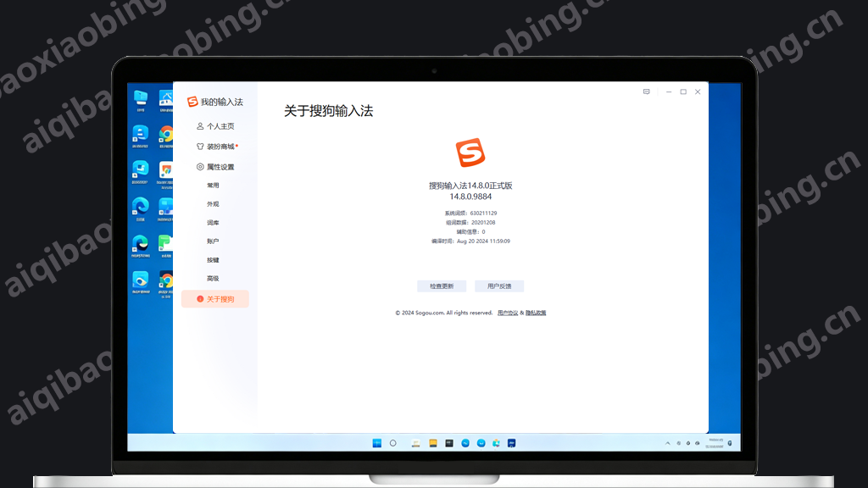Viewport: 868px width, 488px height.
Task: Click the circular search icon on the taskbar
Action: [393, 443]
